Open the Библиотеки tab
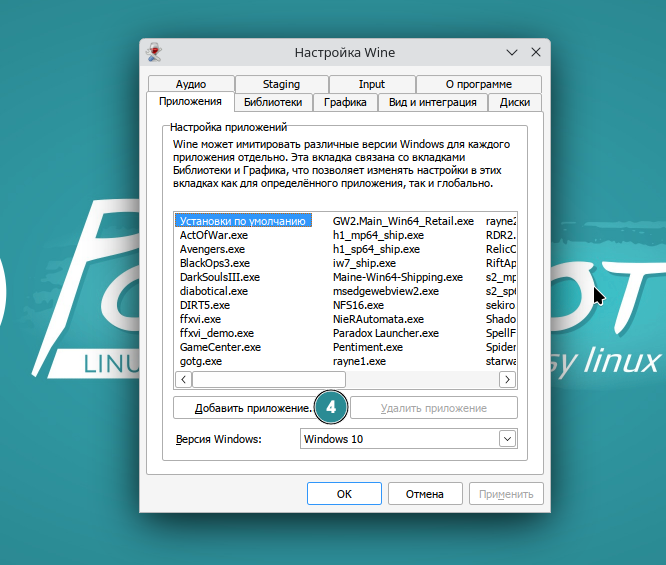 [272, 102]
